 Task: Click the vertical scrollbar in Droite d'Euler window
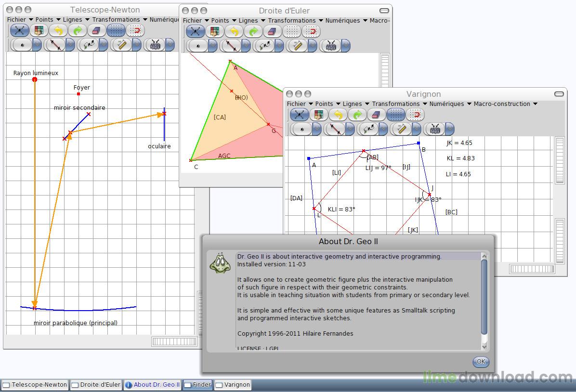tap(385, 70)
